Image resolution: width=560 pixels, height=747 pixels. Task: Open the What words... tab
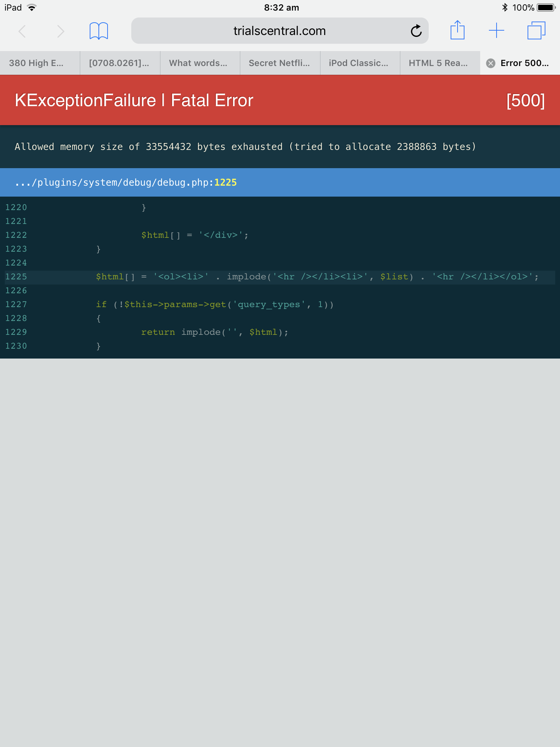[x=198, y=63]
